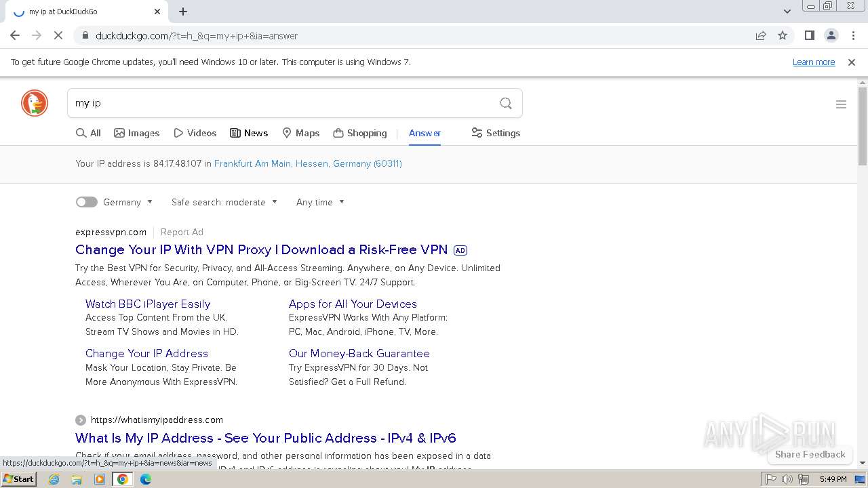Click the whatismyipaddress result favicon
The image size is (868, 488).
pos(81,420)
